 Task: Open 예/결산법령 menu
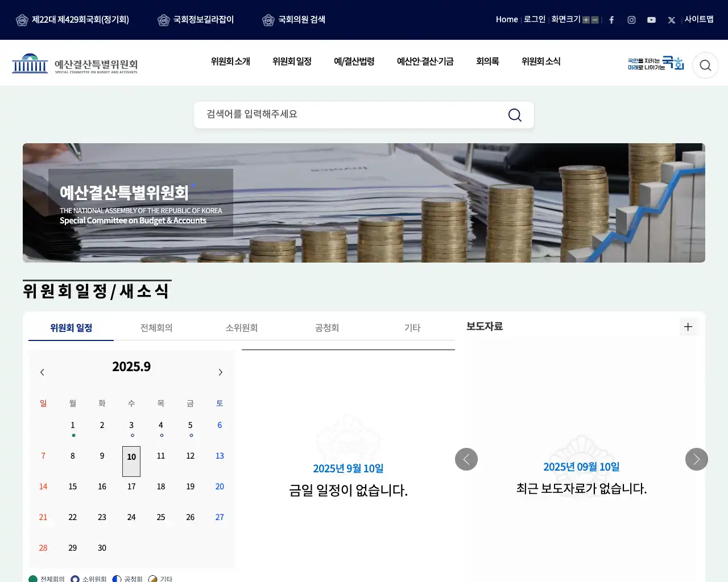point(354,61)
